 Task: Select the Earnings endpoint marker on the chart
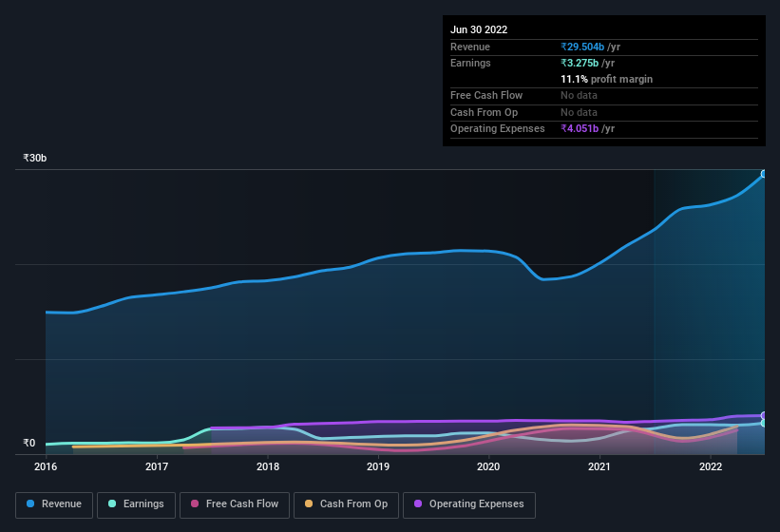click(764, 423)
